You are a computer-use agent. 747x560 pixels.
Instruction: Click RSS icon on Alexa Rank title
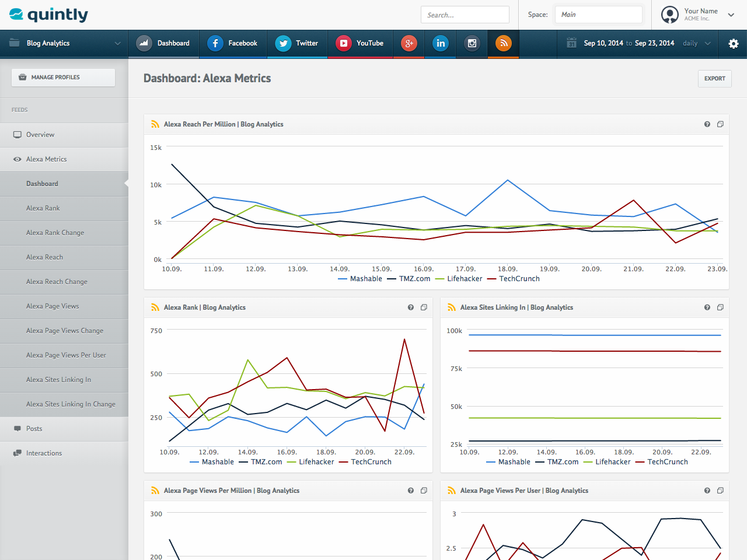pos(155,307)
